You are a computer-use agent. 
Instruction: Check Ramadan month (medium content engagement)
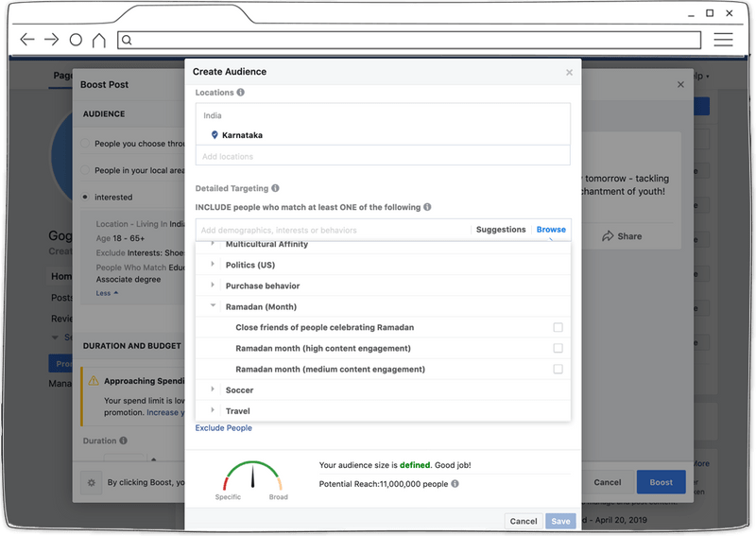[558, 369]
